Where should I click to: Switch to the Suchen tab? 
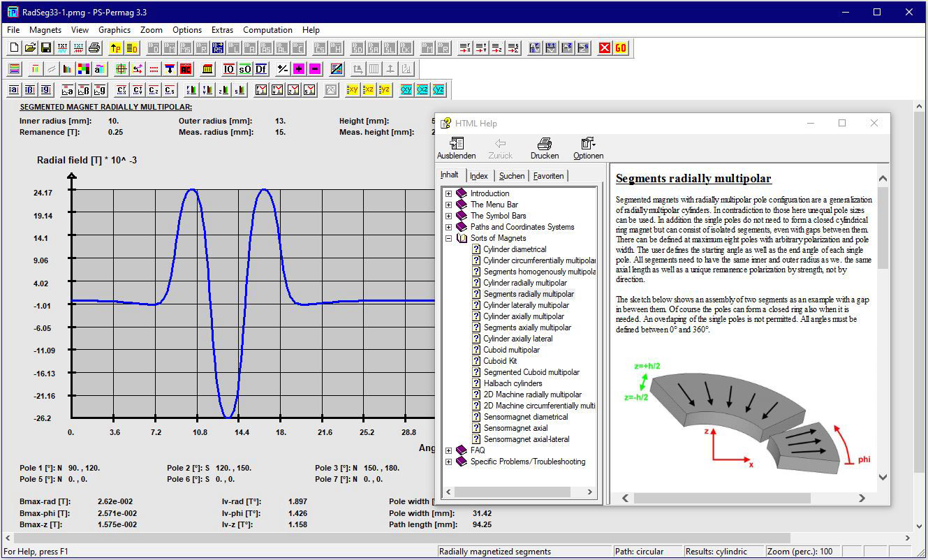pyautogui.click(x=512, y=176)
